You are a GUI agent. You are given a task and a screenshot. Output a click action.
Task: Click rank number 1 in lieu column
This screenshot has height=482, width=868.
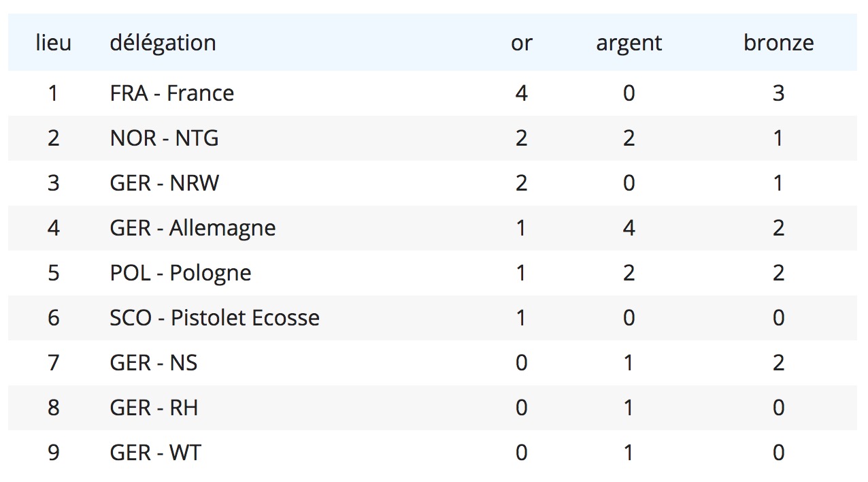[x=53, y=93]
